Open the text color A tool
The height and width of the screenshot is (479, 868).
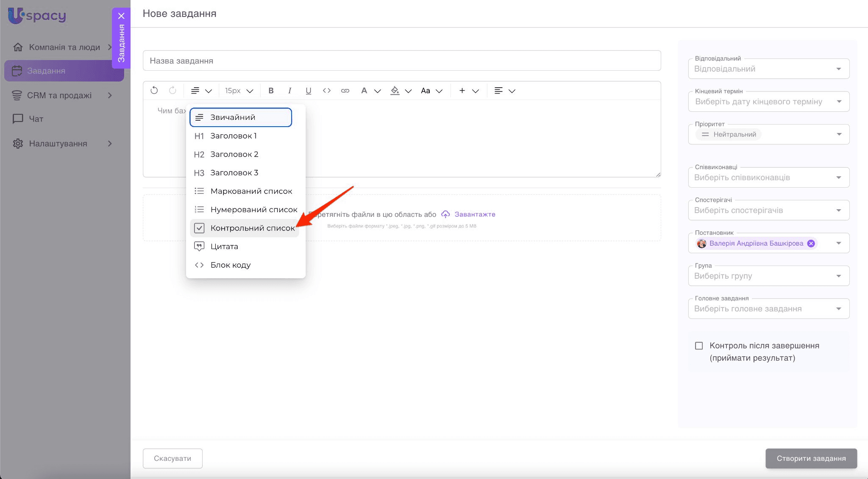364,91
